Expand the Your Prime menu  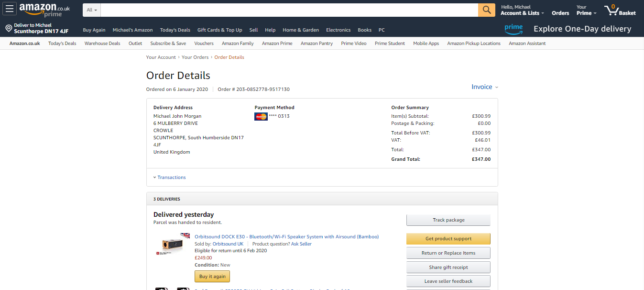point(586,10)
